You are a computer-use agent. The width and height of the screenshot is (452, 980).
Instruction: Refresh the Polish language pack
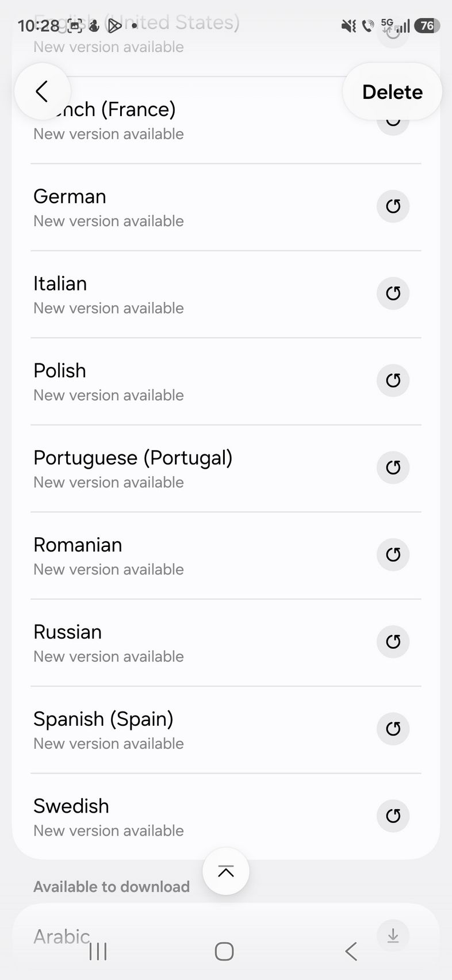coord(393,380)
